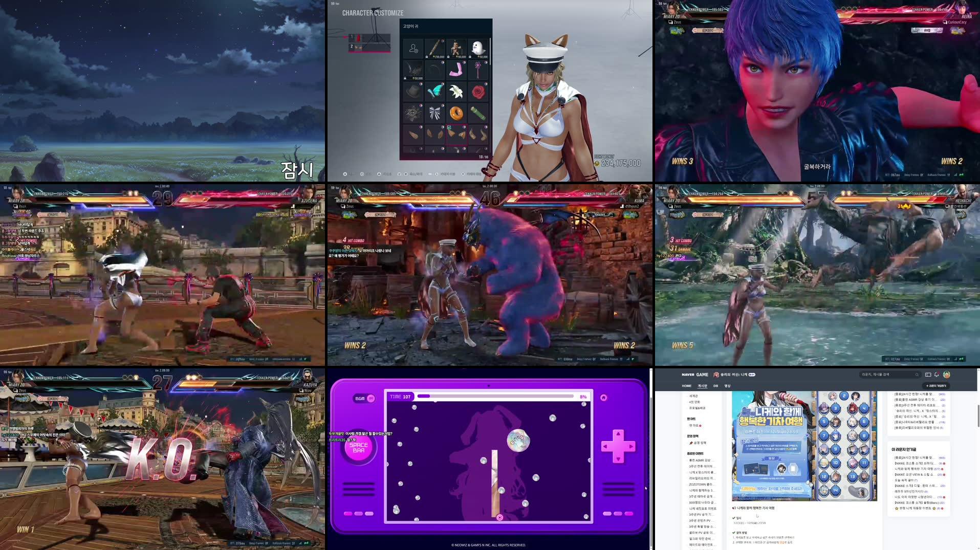Open the DB tab in the Naver GAME header
Viewport: 980px width, 550px height.
click(x=716, y=386)
